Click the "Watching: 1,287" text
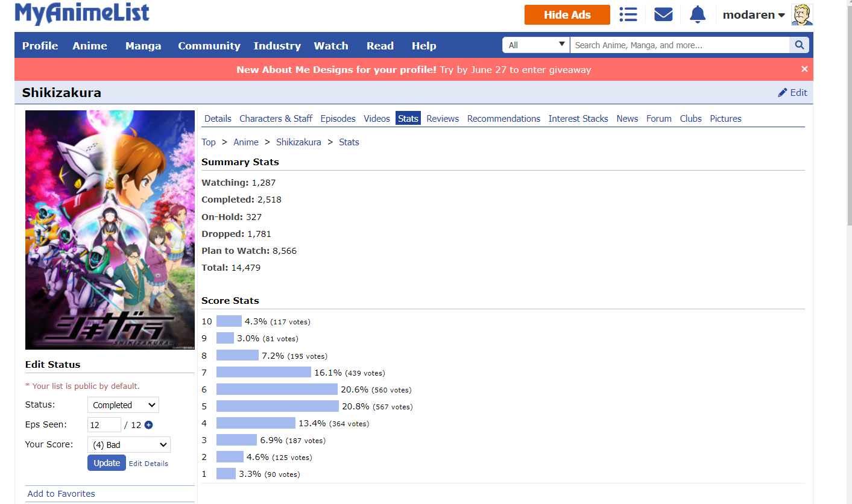The height and width of the screenshot is (504, 852). (x=238, y=183)
